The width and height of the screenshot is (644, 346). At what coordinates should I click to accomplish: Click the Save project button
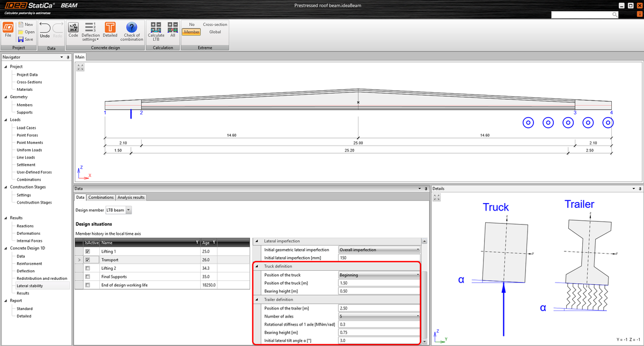coord(26,39)
